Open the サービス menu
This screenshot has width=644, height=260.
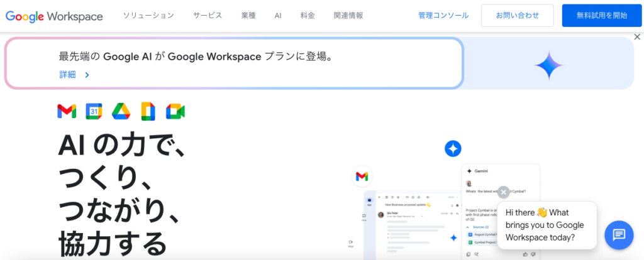(x=208, y=16)
